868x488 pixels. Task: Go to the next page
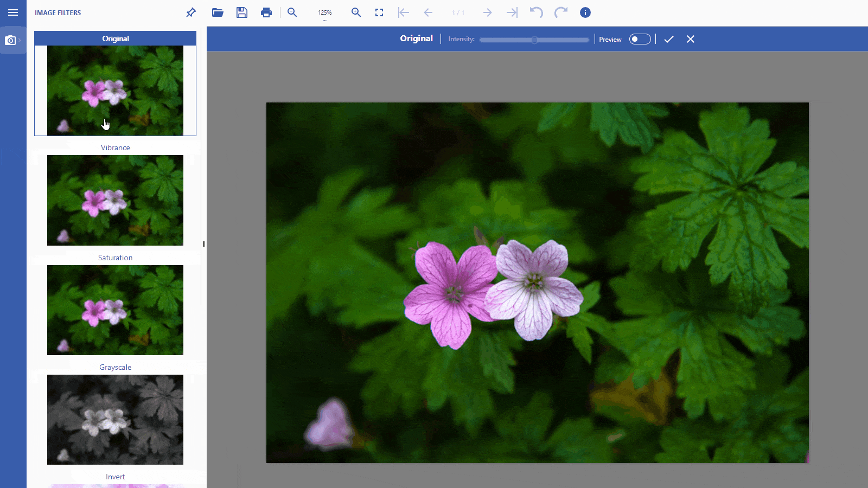(488, 12)
